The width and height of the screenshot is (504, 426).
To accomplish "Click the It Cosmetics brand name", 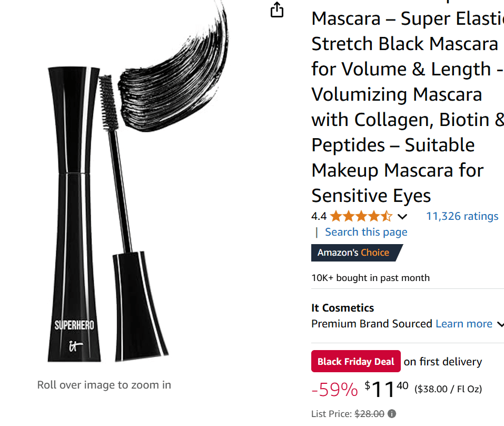I will click(342, 308).
